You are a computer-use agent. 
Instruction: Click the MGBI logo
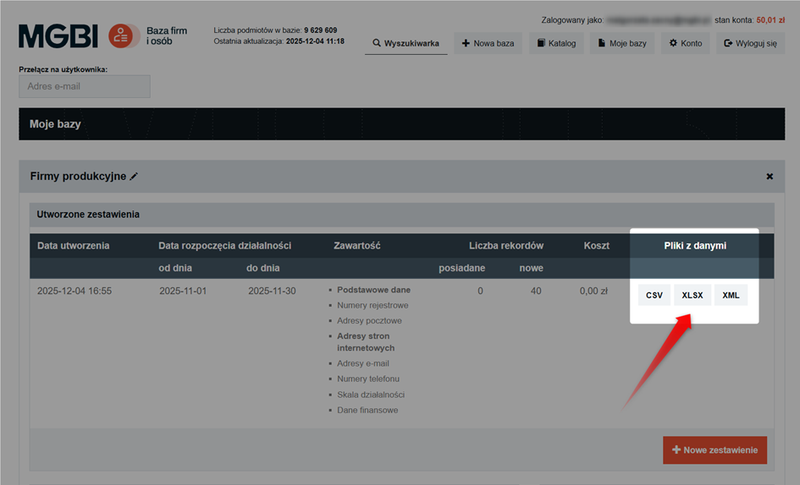click(x=58, y=37)
